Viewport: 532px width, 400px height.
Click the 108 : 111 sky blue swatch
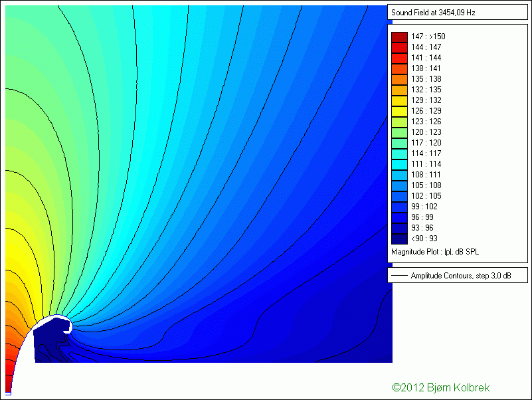[x=399, y=175]
